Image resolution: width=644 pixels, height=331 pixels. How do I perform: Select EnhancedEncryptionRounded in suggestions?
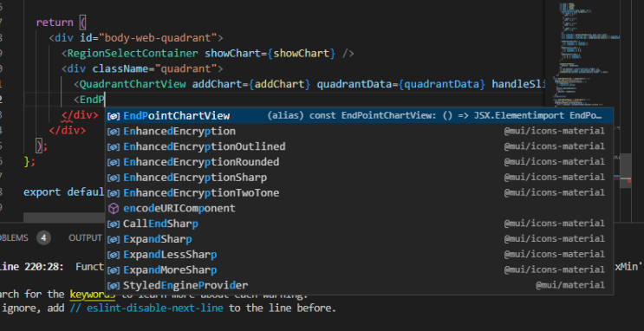(x=360, y=162)
